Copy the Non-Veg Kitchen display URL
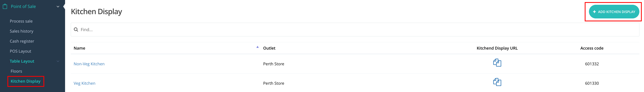This screenshot has height=92, width=644. pos(497,63)
